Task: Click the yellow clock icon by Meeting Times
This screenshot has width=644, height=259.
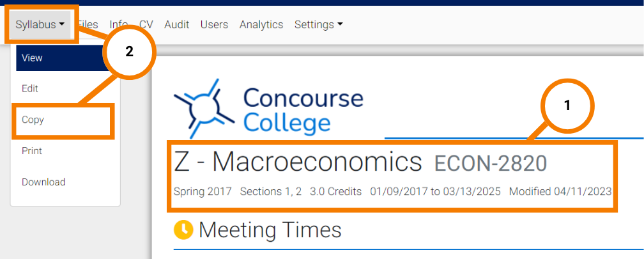Action: pos(183,230)
